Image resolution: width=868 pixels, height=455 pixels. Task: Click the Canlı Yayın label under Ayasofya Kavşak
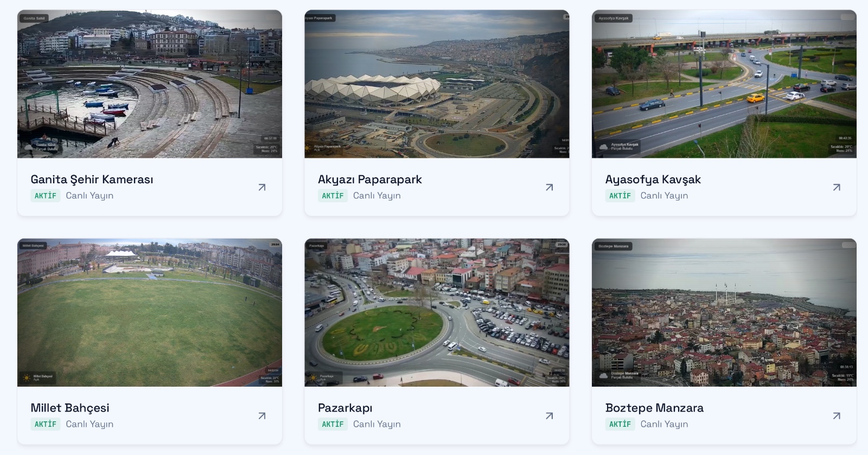(664, 196)
